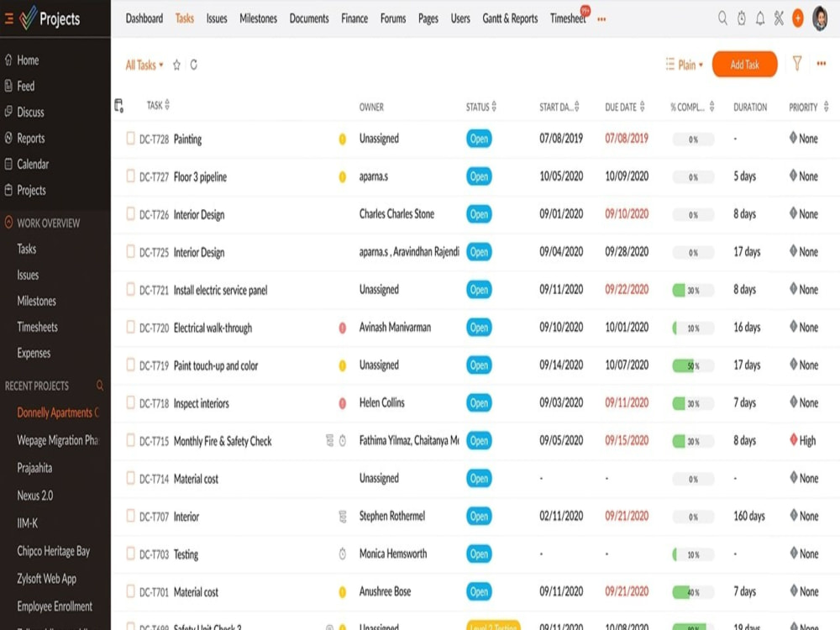Open the Electrical walk-through task
The width and height of the screenshot is (840, 630).
(213, 328)
